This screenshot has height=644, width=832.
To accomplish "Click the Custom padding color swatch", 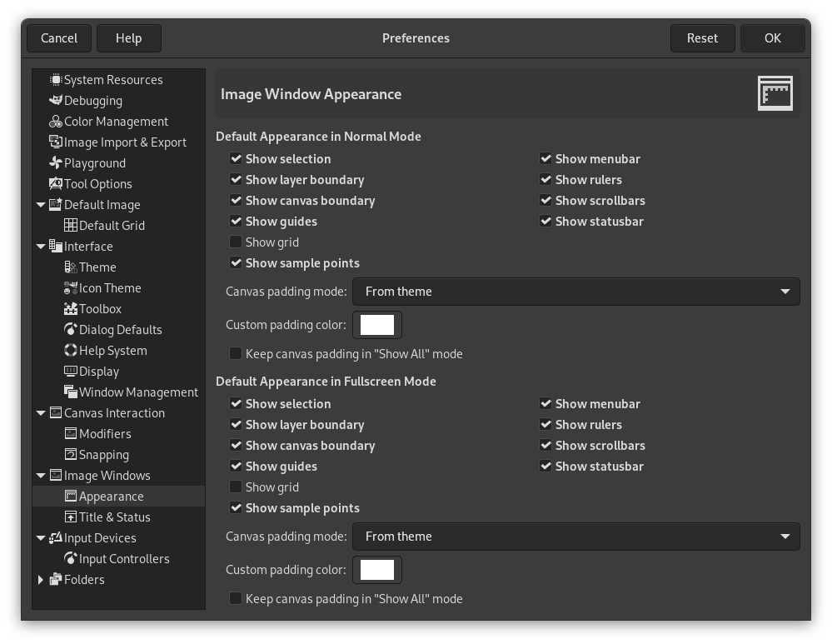I will (x=377, y=324).
